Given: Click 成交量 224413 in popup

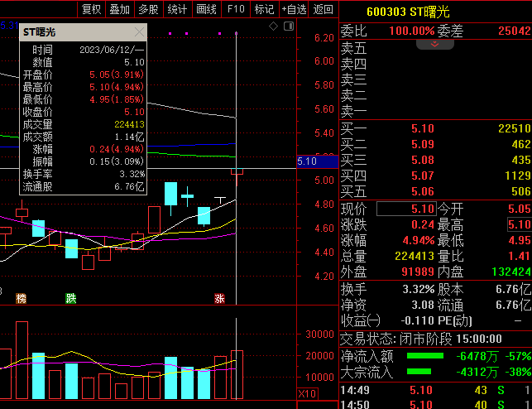Looking at the screenshot, I should click(x=84, y=124).
